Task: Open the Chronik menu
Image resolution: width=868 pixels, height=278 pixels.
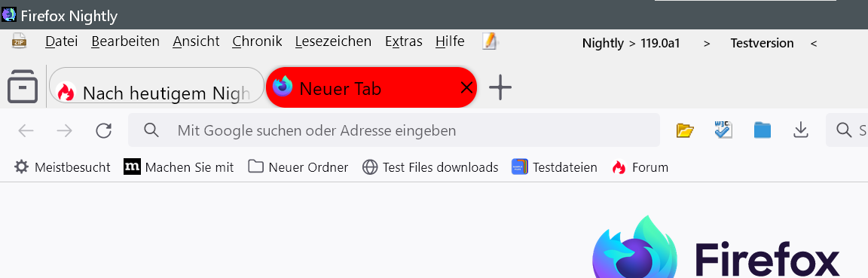Action: click(258, 41)
